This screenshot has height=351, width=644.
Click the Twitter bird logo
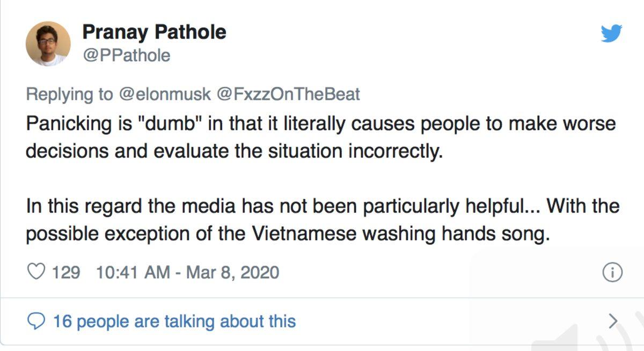click(x=611, y=33)
